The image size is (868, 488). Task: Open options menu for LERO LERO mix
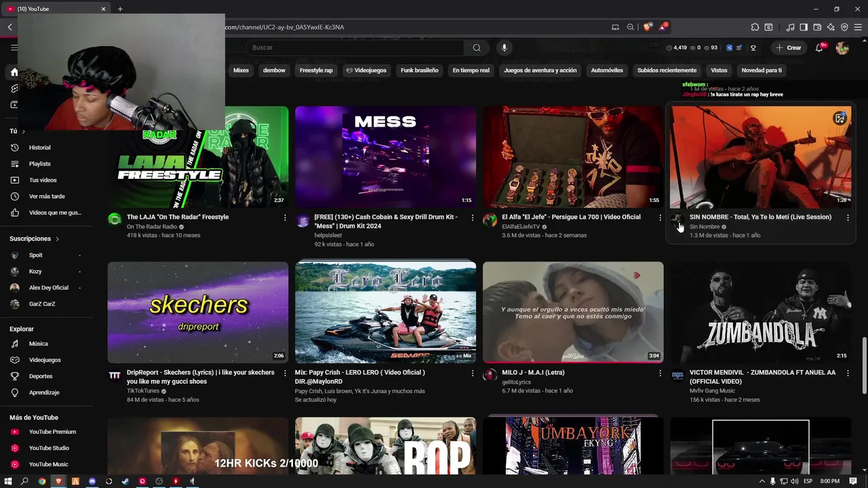pos(473,373)
